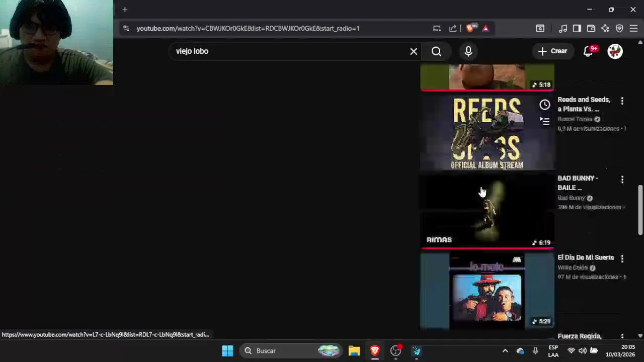644x362 pixels.
Task: Click the taskbar Buscar search box
Action: coord(291,351)
